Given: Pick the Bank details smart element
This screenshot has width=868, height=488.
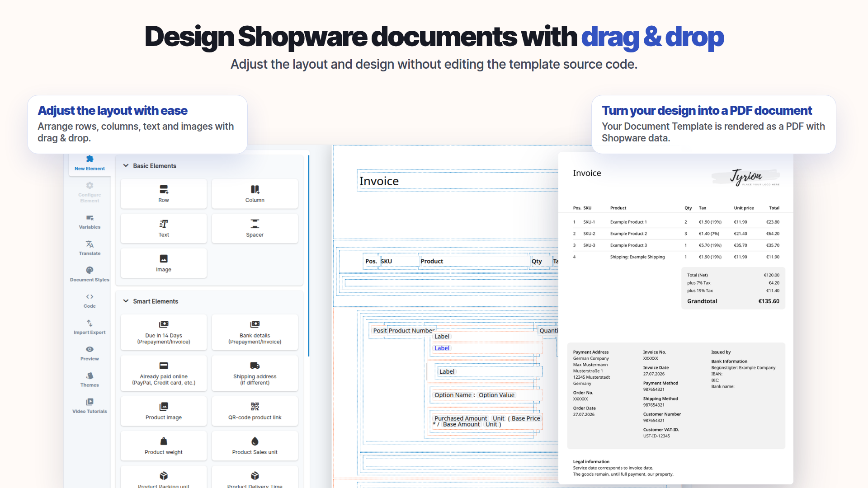Looking at the screenshot, I should click(x=255, y=333).
